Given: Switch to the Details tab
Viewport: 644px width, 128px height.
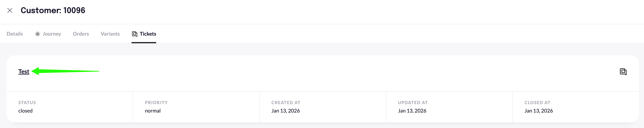Looking at the screenshot, I should 15,34.
